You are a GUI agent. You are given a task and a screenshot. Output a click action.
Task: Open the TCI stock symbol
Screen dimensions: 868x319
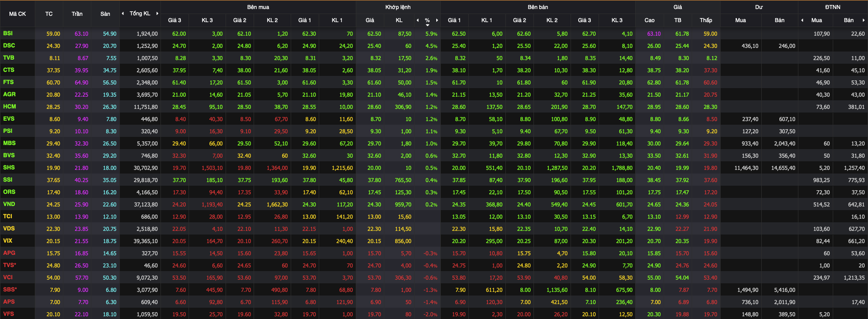8,216
